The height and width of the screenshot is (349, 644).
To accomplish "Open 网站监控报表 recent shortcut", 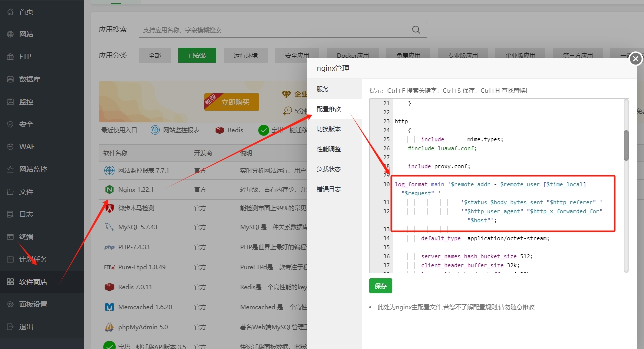I will (x=175, y=130).
